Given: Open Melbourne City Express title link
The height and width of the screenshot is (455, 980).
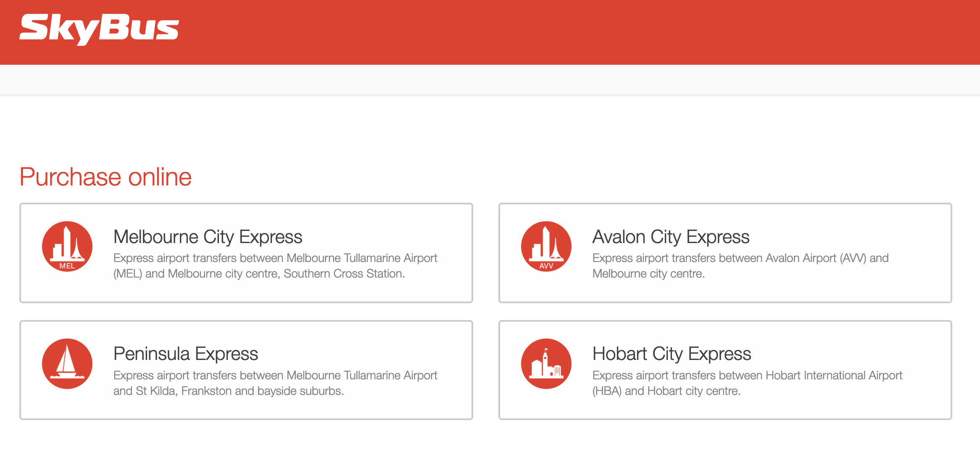Looking at the screenshot, I should coord(208,237).
